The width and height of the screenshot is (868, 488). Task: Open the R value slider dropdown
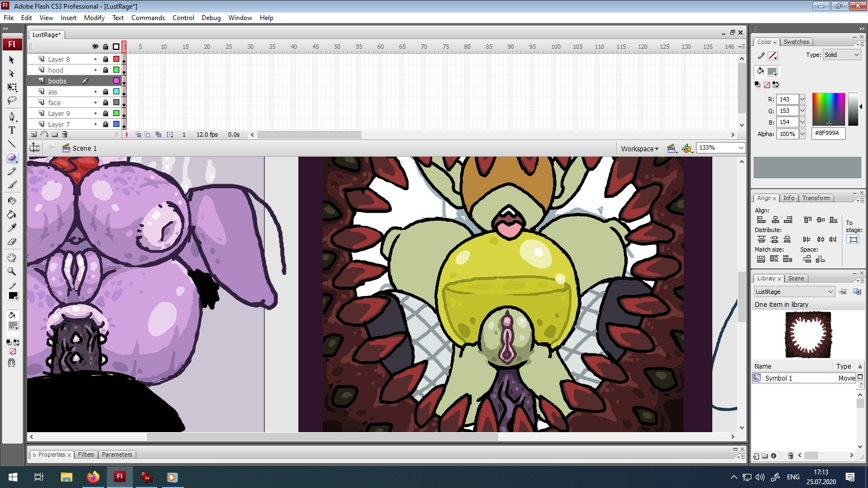(x=802, y=99)
